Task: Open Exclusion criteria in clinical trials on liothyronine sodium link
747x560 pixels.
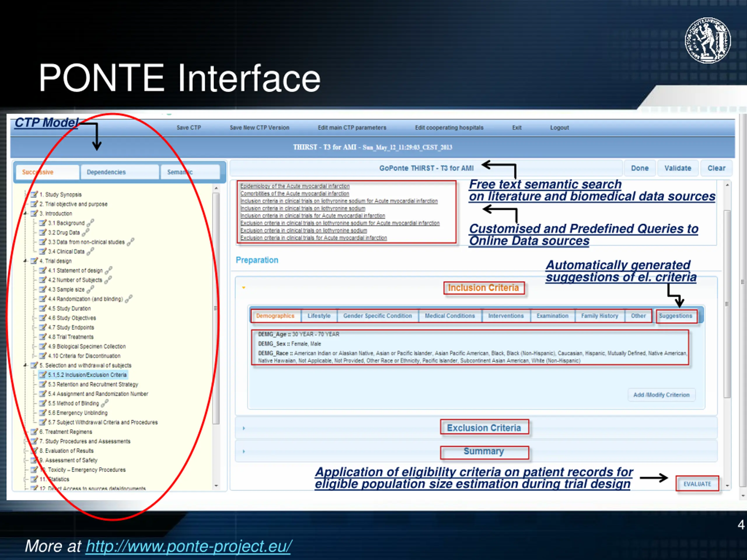Action: click(303, 230)
